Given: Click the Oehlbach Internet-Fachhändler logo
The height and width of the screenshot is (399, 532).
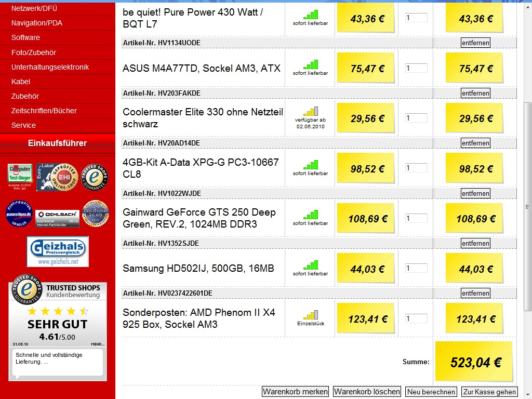Looking at the screenshot, I should 57,218.
